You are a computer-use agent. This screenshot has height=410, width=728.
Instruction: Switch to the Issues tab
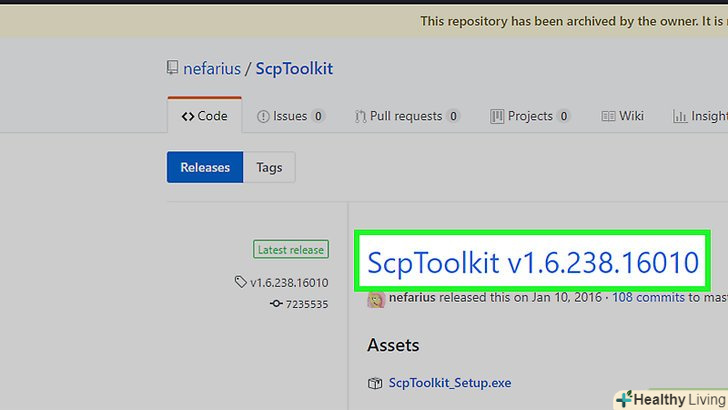pyautogui.click(x=290, y=116)
